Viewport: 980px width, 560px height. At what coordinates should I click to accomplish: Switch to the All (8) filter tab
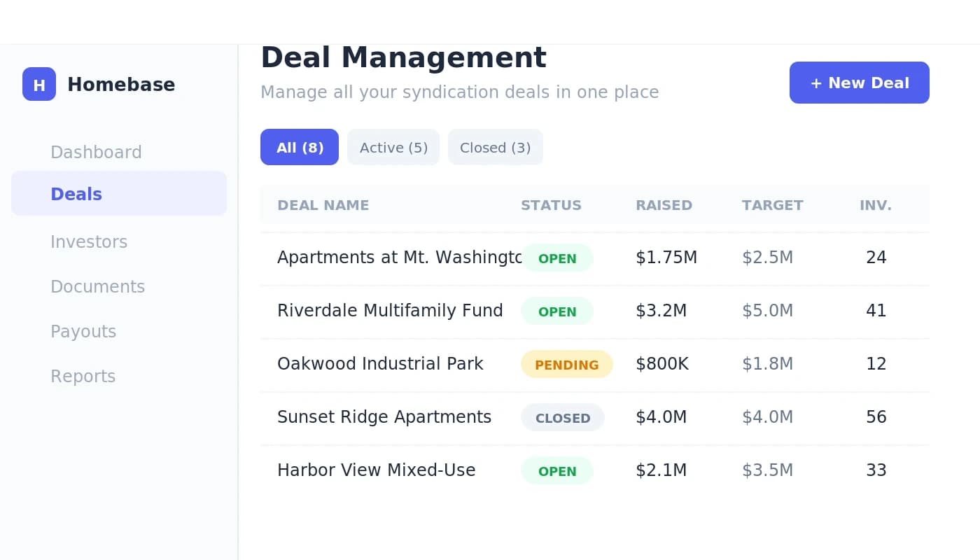pos(299,147)
